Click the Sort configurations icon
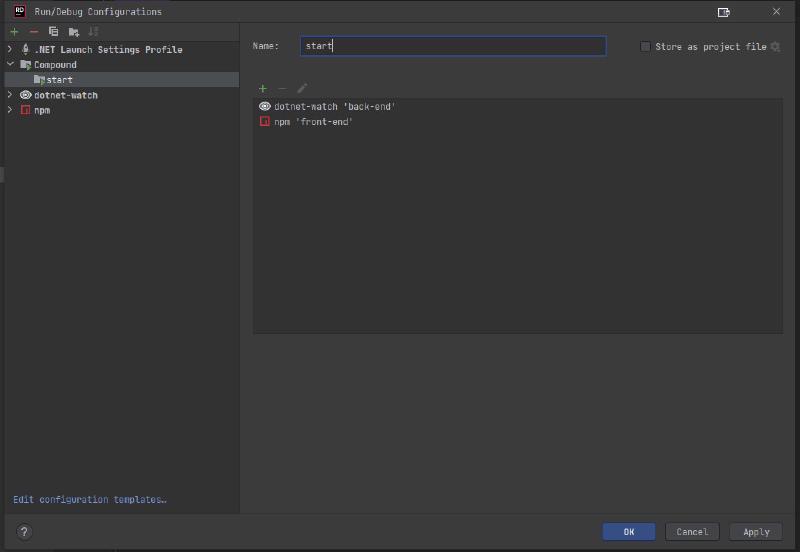The height and width of the screenshot is (552, 800). 93,32
